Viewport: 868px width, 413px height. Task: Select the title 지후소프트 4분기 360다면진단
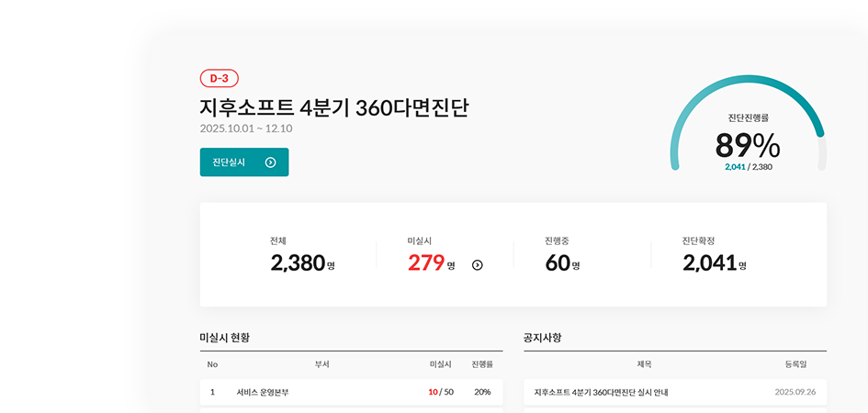pyautogui.click(x=334, y=107)
